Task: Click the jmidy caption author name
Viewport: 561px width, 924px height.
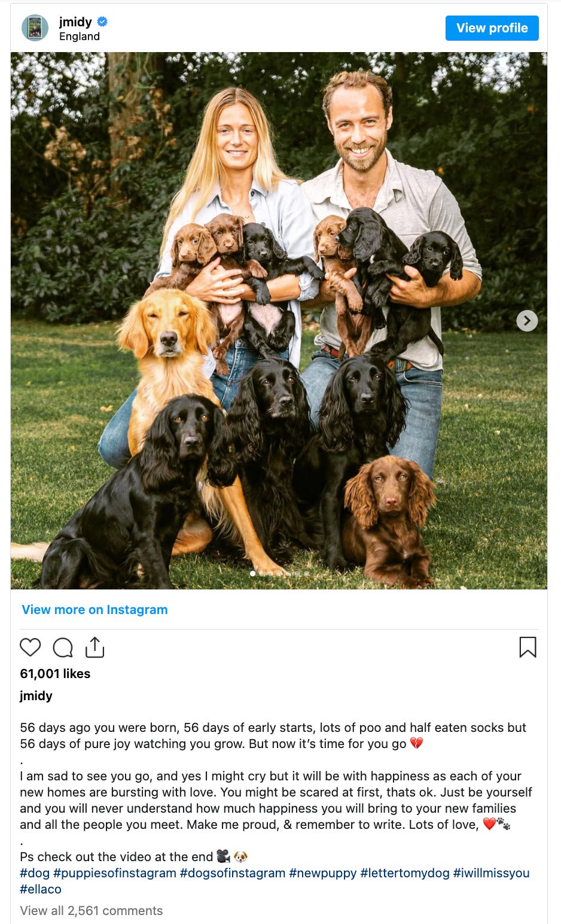Action: pos(36,695)
